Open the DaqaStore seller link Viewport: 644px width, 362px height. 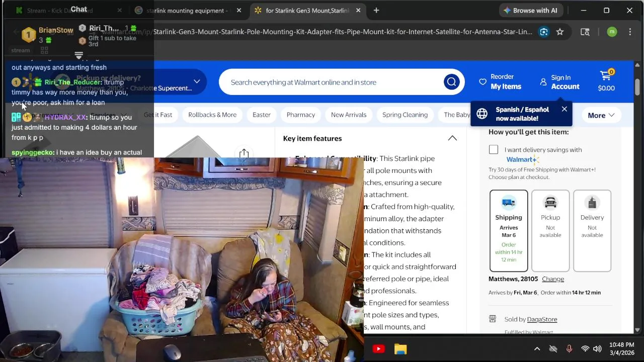(x=542, y=319)
